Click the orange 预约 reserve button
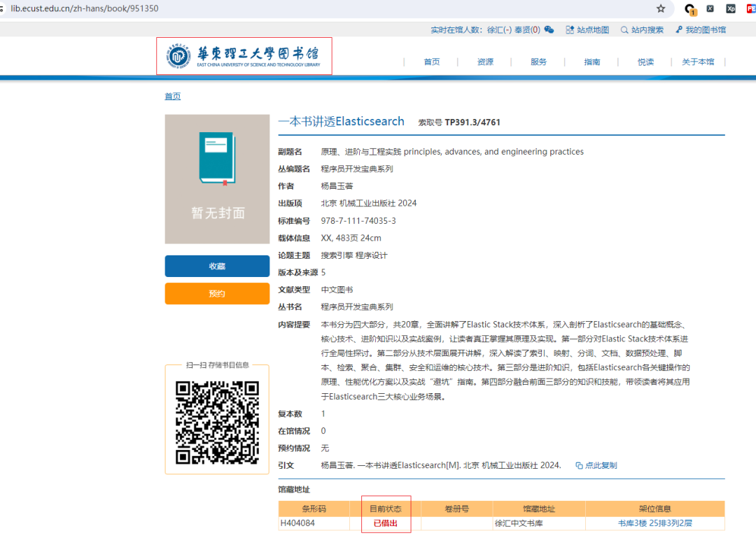This screenshot has width=756, height=538. point(217,294)
